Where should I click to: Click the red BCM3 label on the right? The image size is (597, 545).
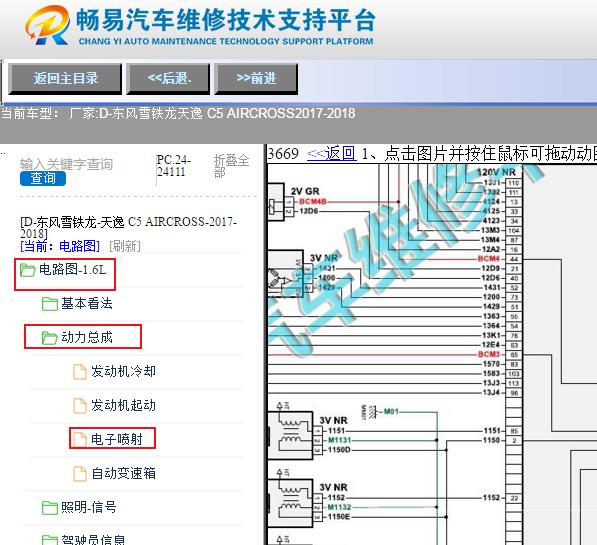coord(488,354)
